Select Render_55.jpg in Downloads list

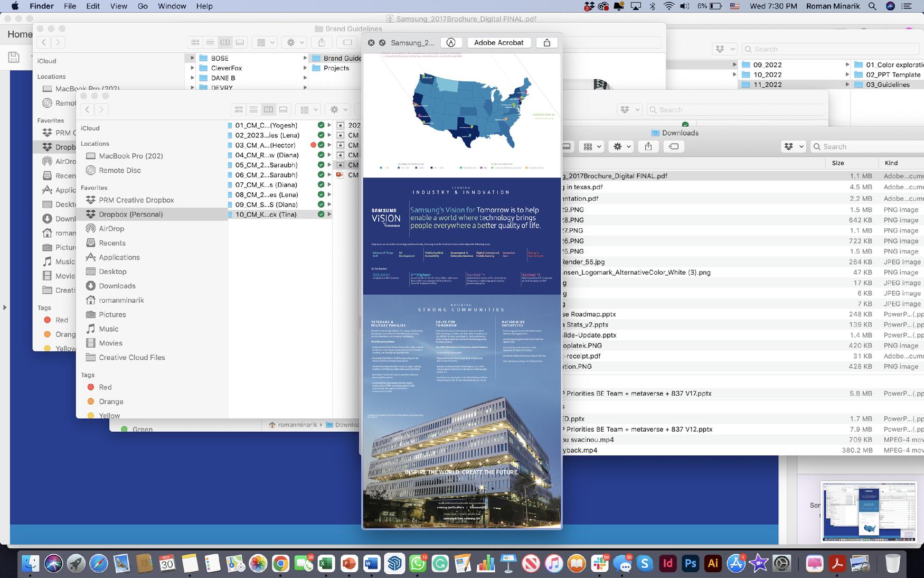(x=743, y=262)
